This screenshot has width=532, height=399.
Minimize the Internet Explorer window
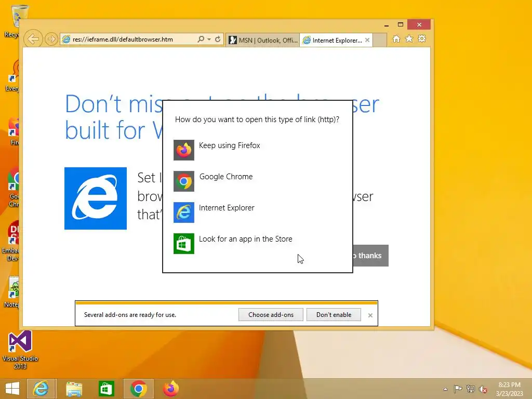coord(387,25)
